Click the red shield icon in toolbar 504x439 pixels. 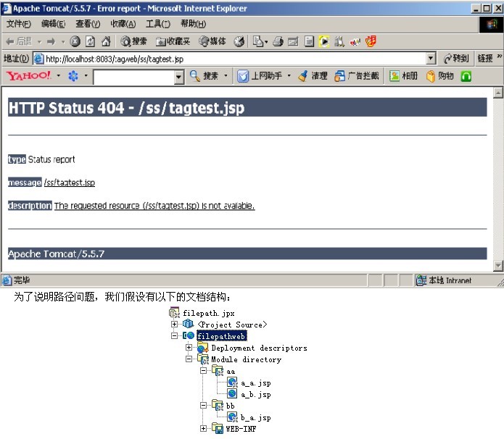371,41
